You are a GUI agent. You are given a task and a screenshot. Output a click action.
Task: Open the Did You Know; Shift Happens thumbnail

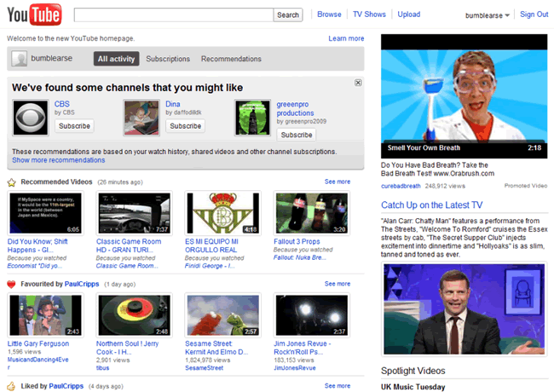[45, 213]
